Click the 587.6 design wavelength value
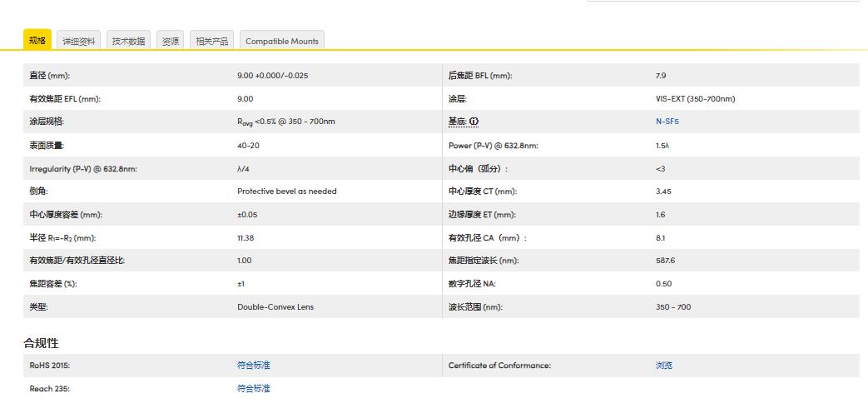Viewport: 868px width, 413px height. [665, 261]
